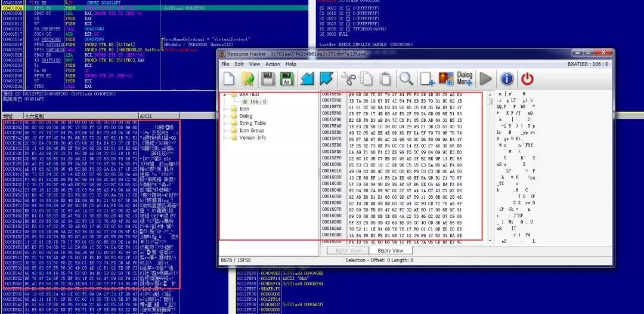Expand the Version Info tree node

pyautogui.click(x=225, y=138)
